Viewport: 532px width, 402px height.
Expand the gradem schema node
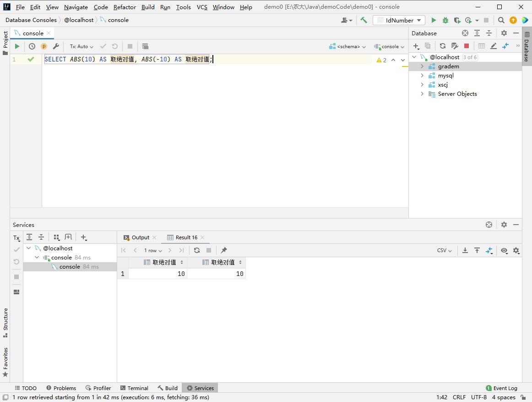coord(422,66)
